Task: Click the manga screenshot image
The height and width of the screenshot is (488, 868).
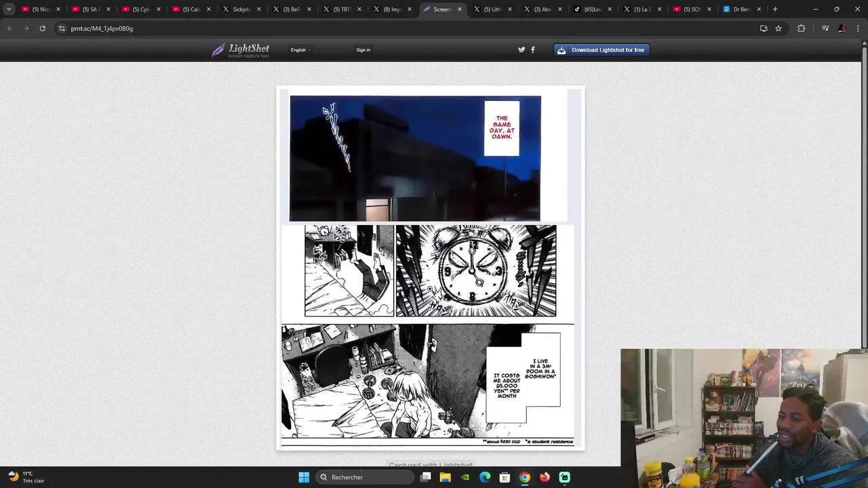Action: click(430, 267)
